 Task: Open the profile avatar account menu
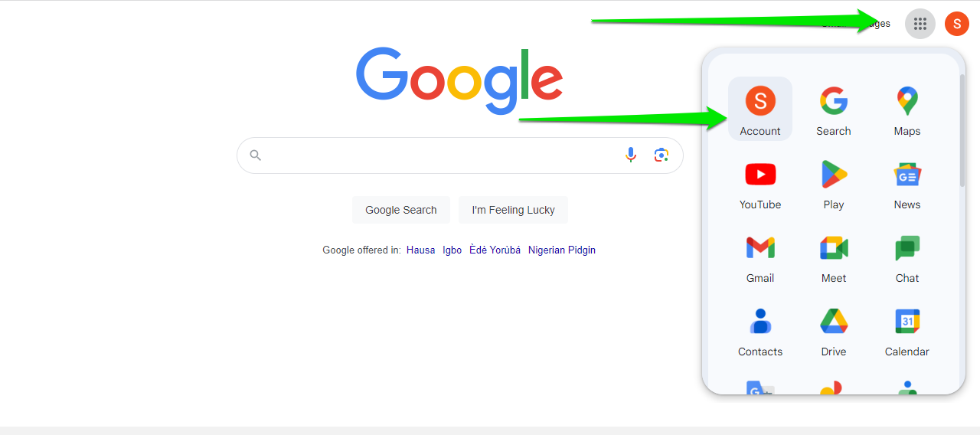coord(957,24)
